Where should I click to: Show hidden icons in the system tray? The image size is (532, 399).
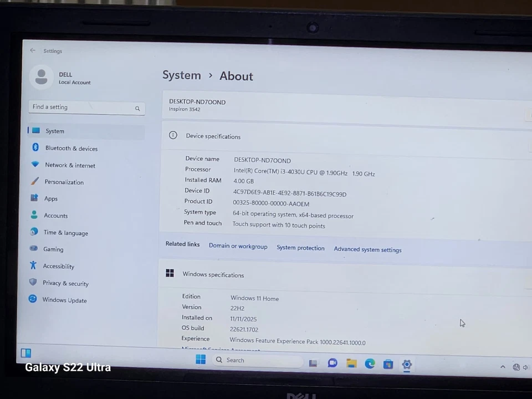503,366
